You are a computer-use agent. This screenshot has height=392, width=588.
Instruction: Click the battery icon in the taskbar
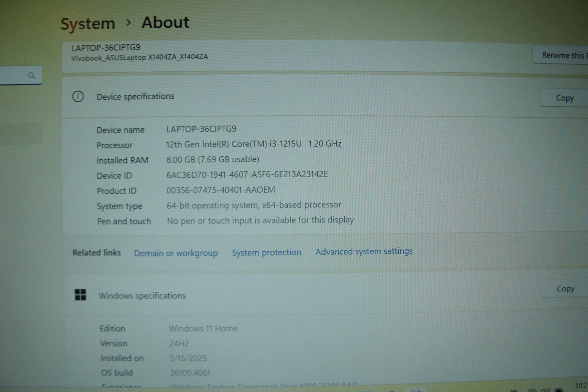[x=559, y=390]
